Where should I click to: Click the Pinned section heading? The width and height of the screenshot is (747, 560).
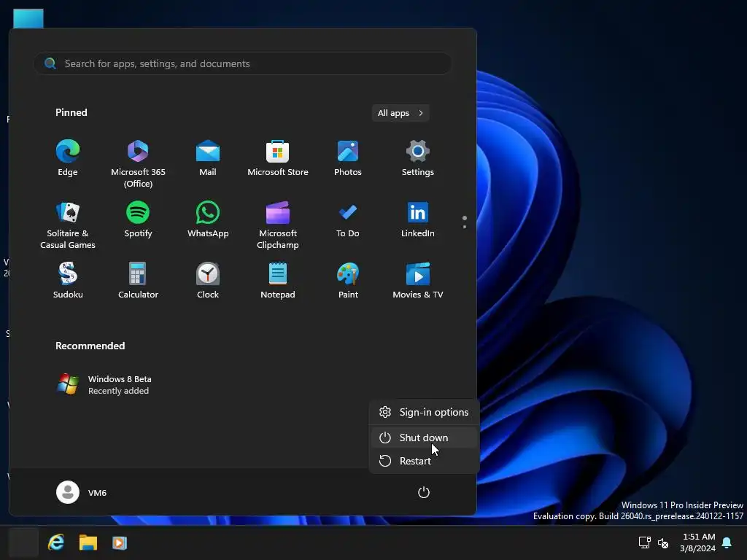tap(71, 112)
